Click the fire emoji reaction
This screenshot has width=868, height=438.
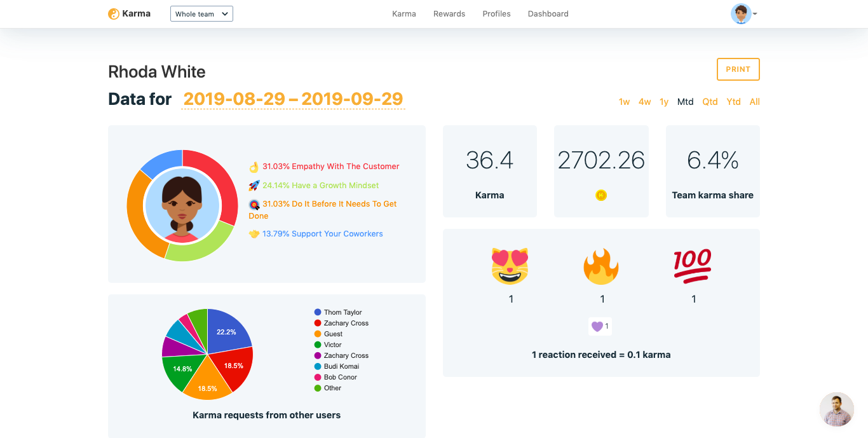602,266
